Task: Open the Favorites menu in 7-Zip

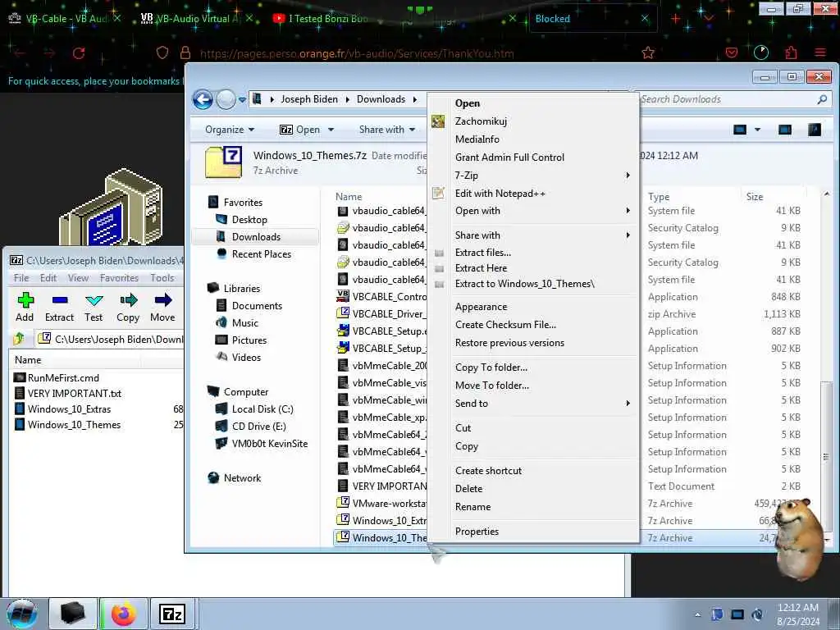Action: (119, 278)
